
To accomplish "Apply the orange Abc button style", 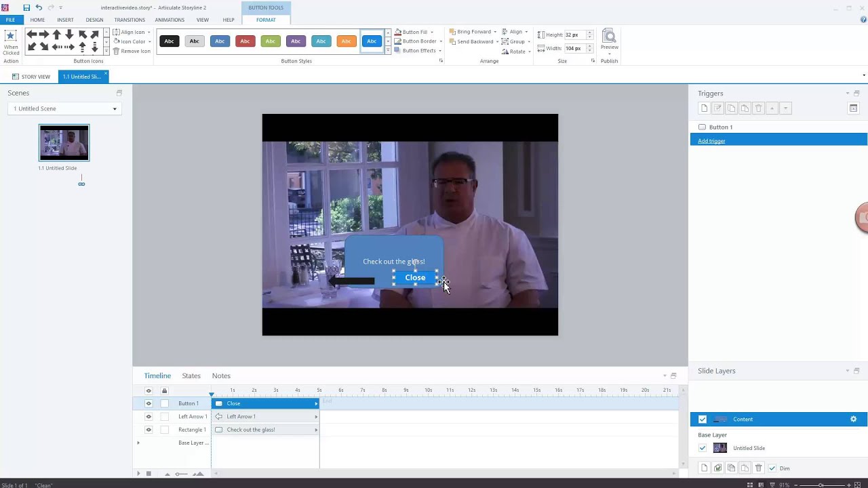I will point(346,41).
